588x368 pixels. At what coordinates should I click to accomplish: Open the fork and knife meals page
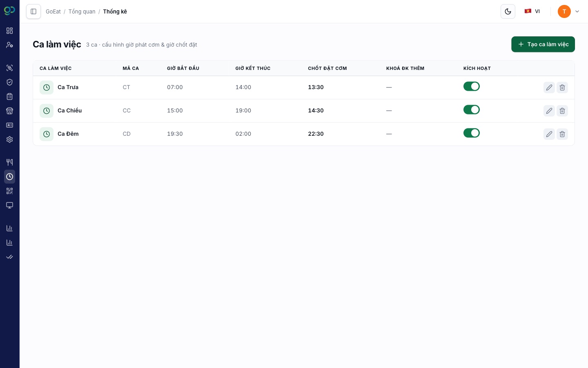[10, 162]
